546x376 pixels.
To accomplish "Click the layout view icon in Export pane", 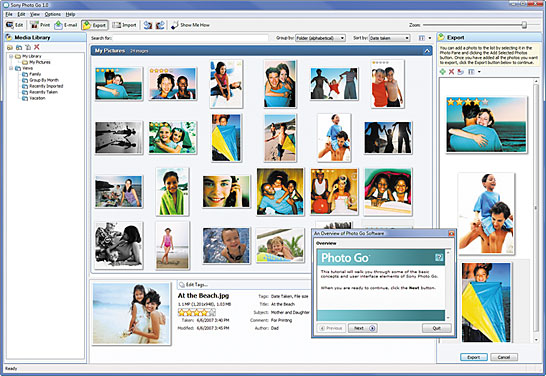I will click(x=471, y=72).
